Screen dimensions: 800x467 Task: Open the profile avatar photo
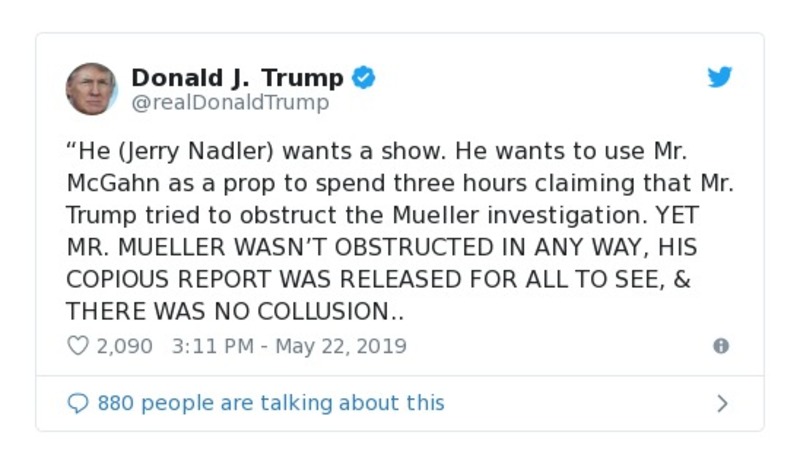91,88
